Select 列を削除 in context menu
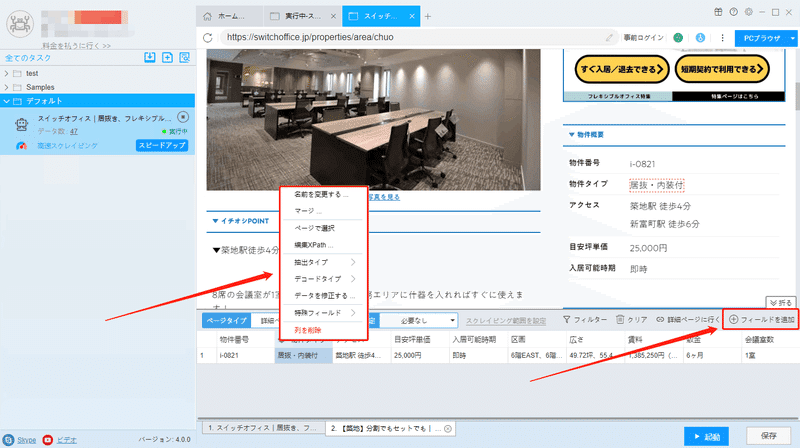 [x=308, y=330]
